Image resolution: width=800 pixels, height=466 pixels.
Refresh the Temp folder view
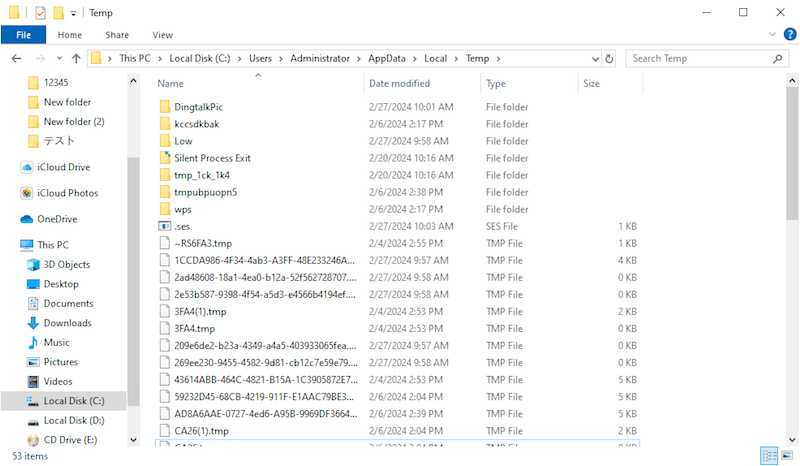coord(609,59)
